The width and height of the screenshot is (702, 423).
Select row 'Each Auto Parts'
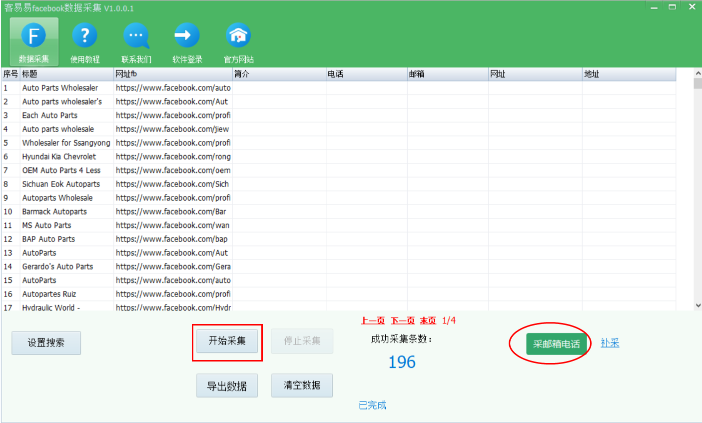tap(338, 115)
